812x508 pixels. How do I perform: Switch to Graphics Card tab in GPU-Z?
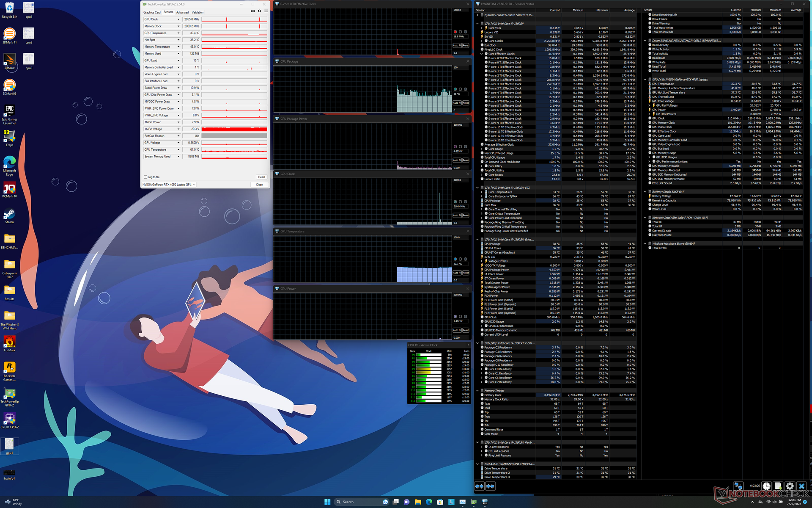pyautogui.click(x=152, y=12)
